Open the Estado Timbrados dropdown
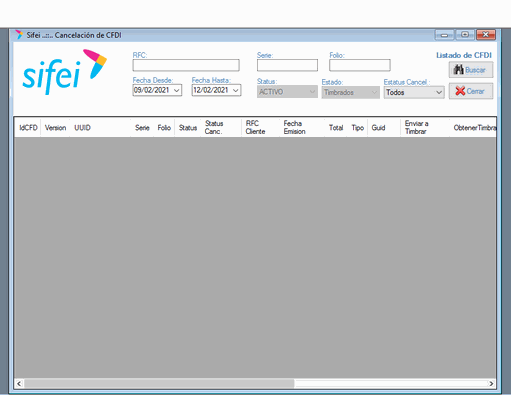Image resolution: width=511 pixels, height=395 pixels. point(350,92)
